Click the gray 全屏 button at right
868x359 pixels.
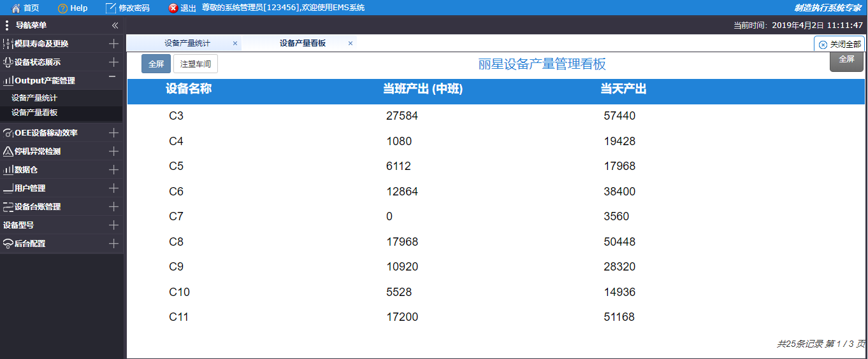[846, 60]
